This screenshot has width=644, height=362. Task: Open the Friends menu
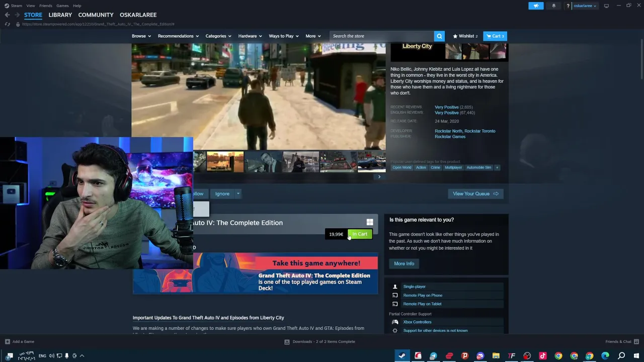pyautogui.click(x=46, y=6)
